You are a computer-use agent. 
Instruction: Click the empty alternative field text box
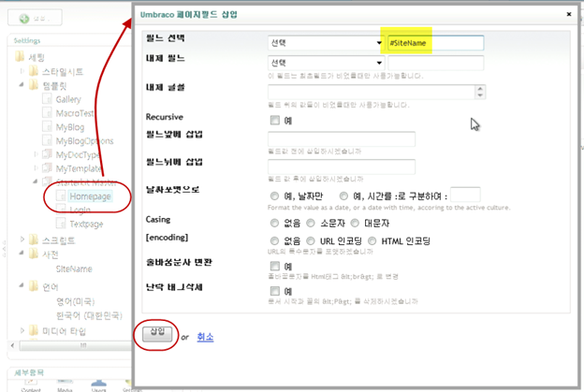(x=436, y=63)
